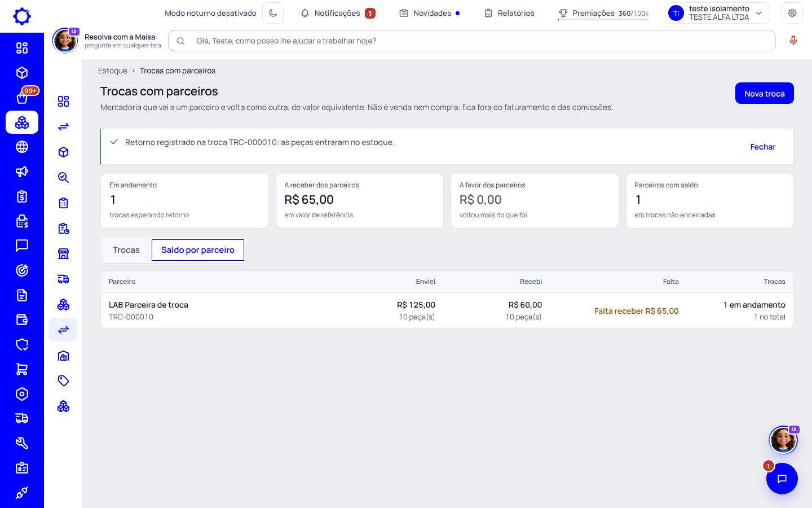Image resolution: width=812 pixels, height=508 pixels.
Task: Open the chat message icon in blue sidebar
Action: 22,246
